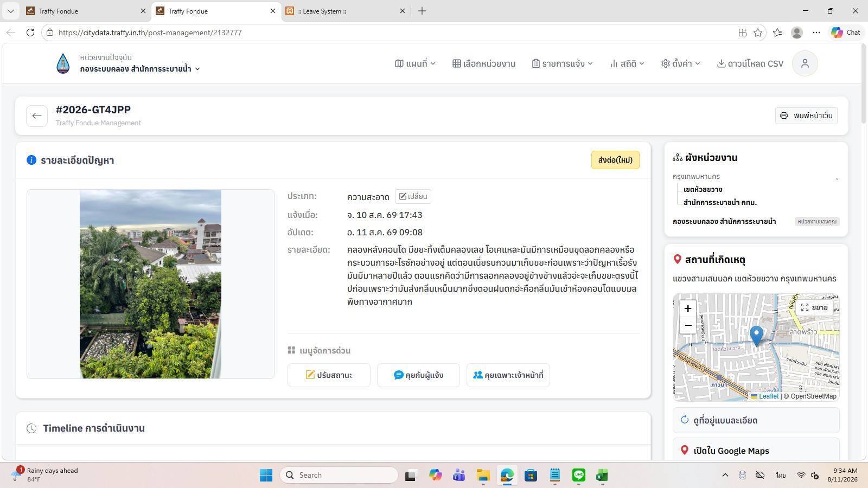The image size is (868, 488).
Task: Close the Leave System tab
Action: 403,11
